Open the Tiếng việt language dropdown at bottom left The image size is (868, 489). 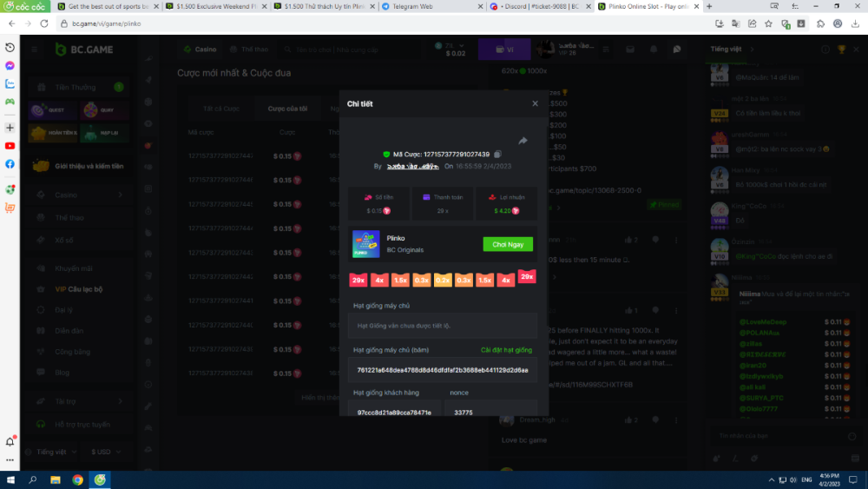pos(54,452)
